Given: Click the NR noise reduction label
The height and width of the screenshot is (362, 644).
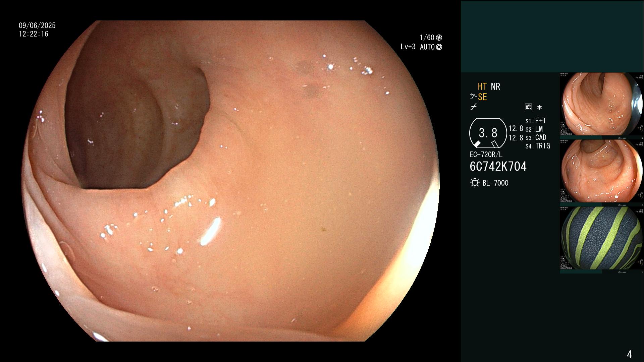Looking at the screenshot, I should pyautogui.click(x=495, y=86).
